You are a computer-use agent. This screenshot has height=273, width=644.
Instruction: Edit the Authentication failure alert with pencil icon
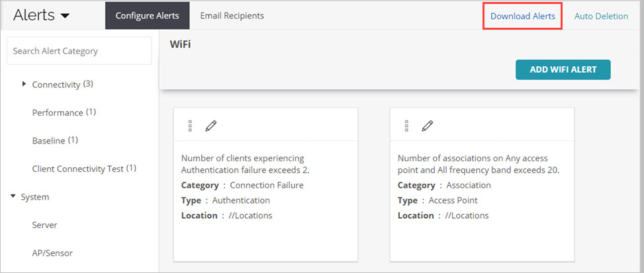pyautogui.click(x=210, y=126)
